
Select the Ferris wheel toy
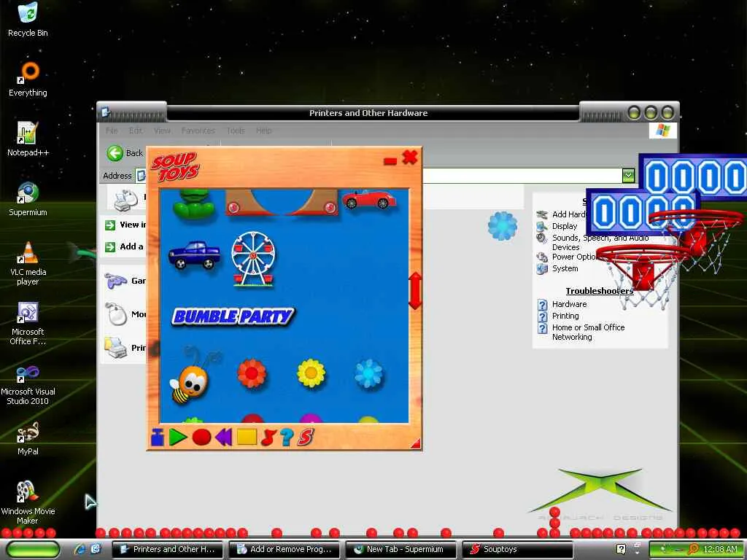click(253, 259)
